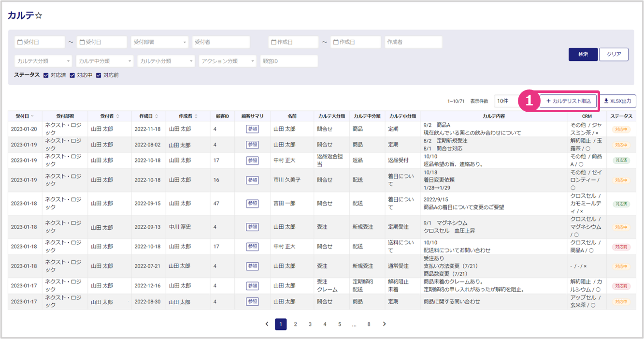Viewport: 644px width, 339px height.
Task: Open the 受付部署 dropdown
Action: tap(159, 43)
